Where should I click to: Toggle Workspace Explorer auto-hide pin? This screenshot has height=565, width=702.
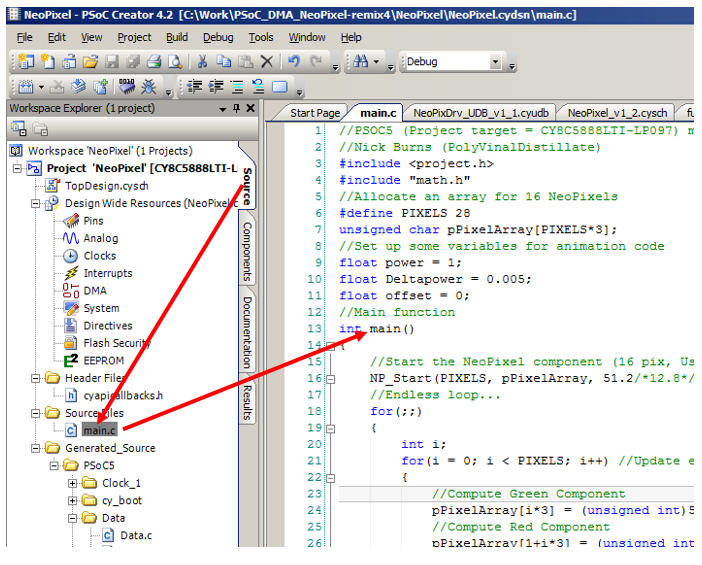click(236, 108)
